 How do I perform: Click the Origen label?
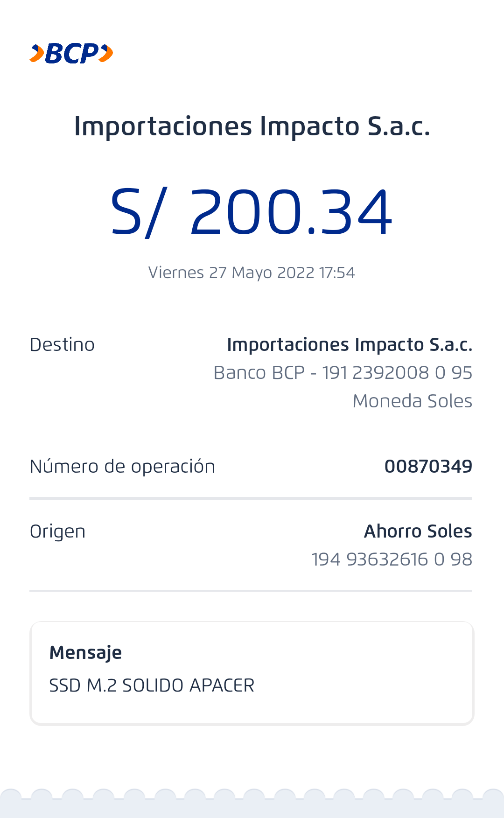coord(57,531)
